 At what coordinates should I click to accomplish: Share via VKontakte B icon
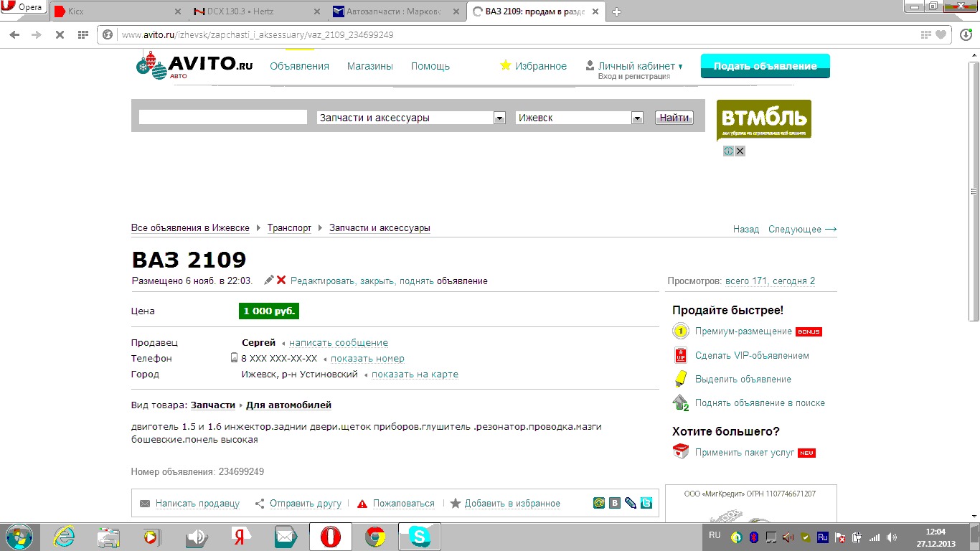(615, 503)
